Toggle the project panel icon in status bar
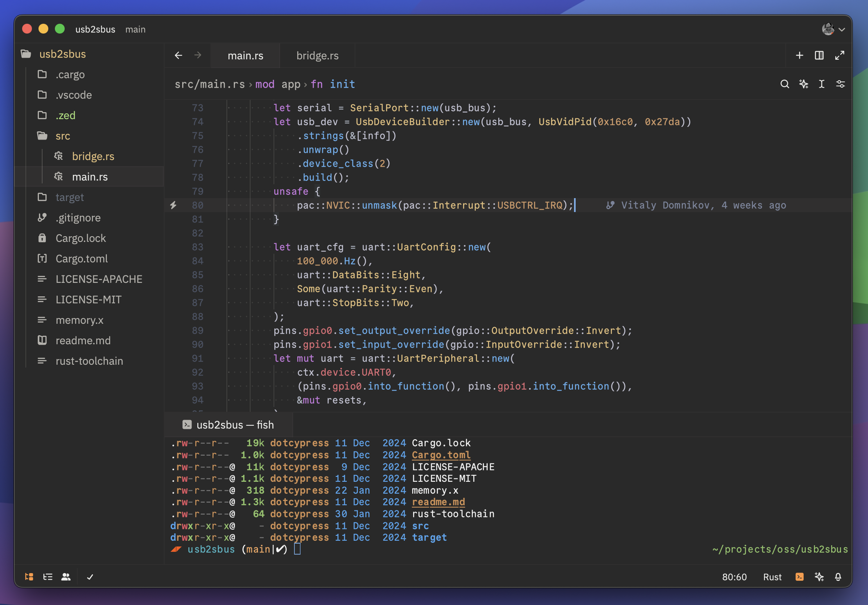 [29, 577]
